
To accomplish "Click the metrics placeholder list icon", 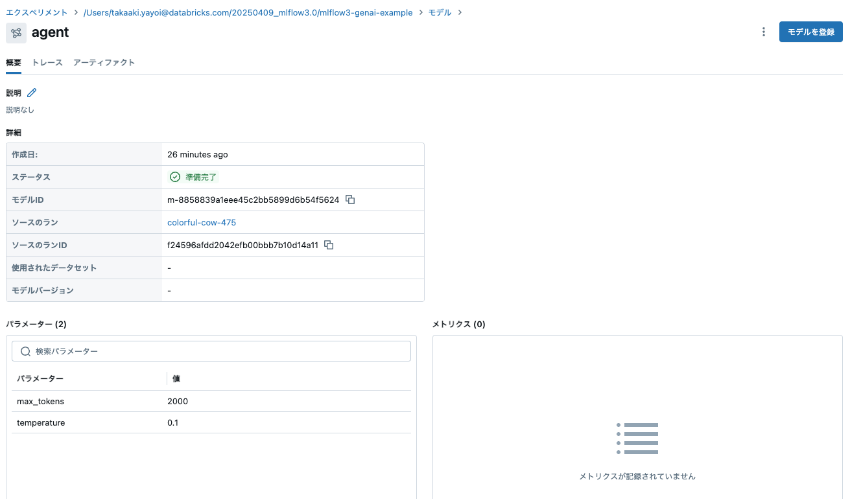I will pyautogui.click(x=637, y=438).
